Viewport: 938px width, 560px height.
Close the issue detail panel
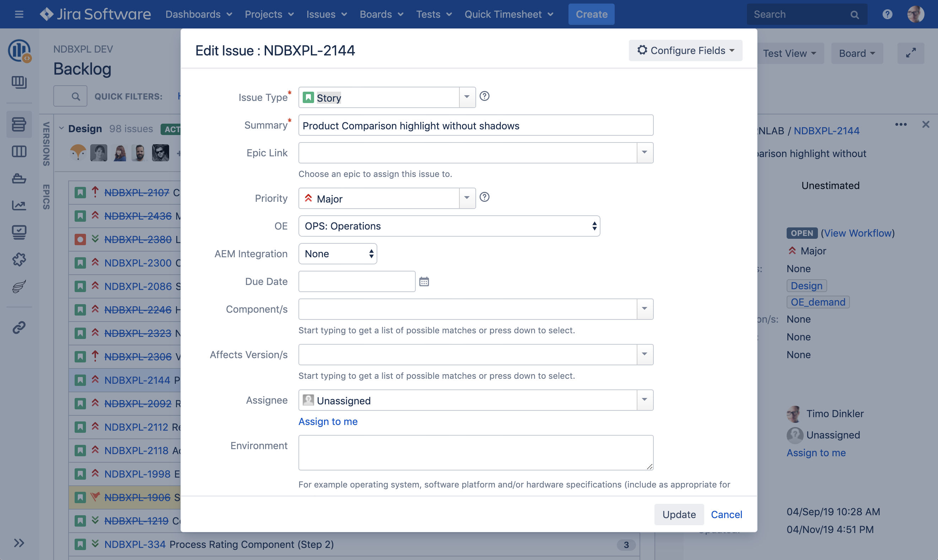pos(926,124)
